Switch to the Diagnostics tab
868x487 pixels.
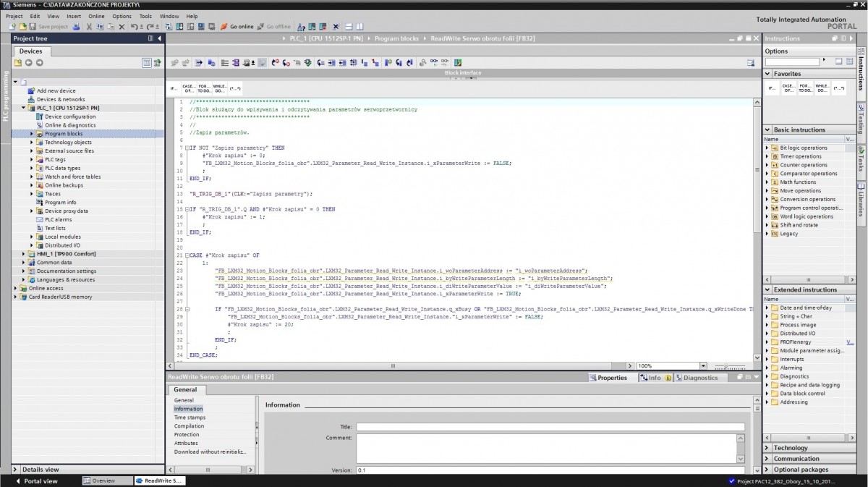(699, 378)
